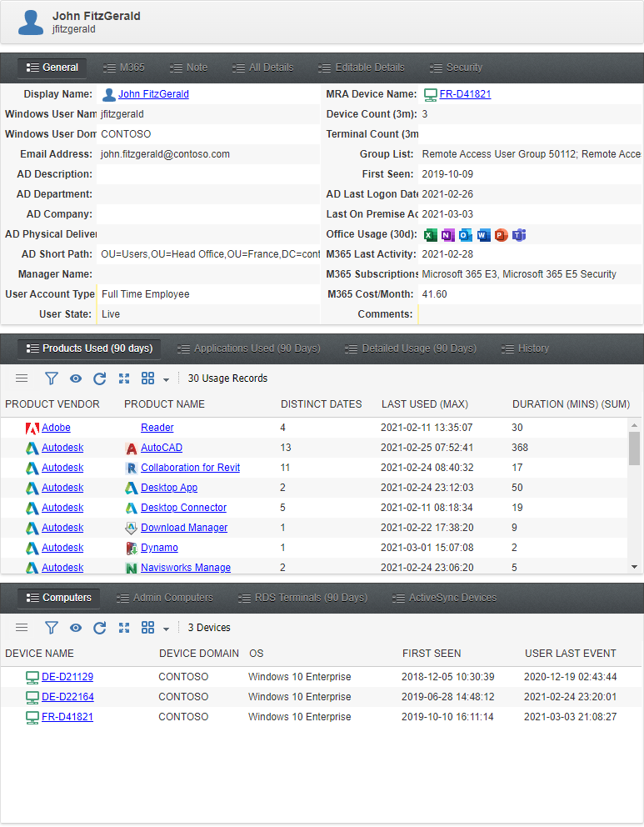Click the Adobe vendor icon
Viewport: 644px width, 827px height.
pos(32,429)
